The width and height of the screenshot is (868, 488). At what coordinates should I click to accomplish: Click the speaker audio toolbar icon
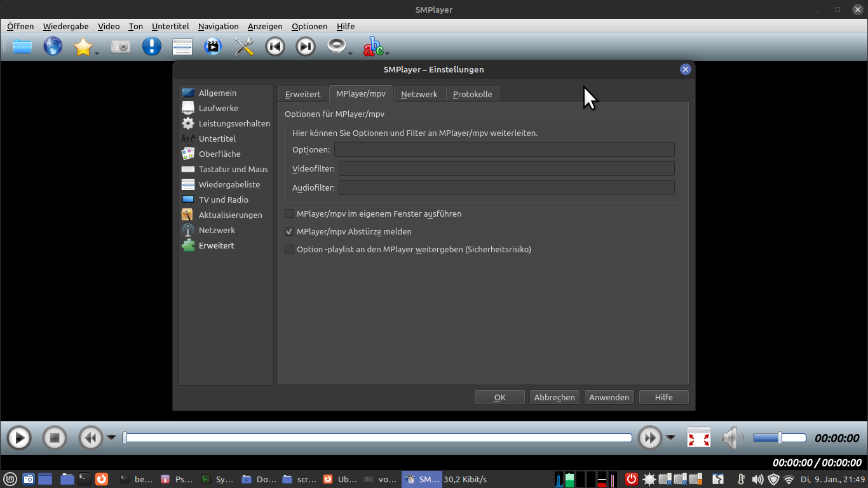coord(336,46)
